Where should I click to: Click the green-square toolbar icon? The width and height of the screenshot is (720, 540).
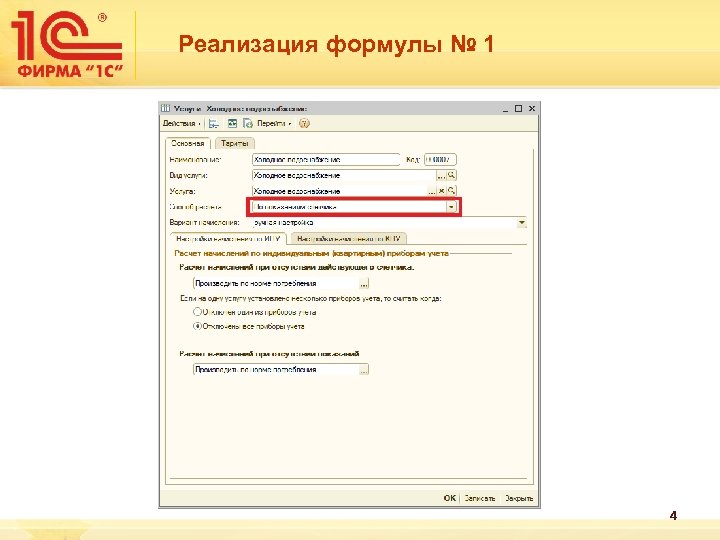[233, 124]
